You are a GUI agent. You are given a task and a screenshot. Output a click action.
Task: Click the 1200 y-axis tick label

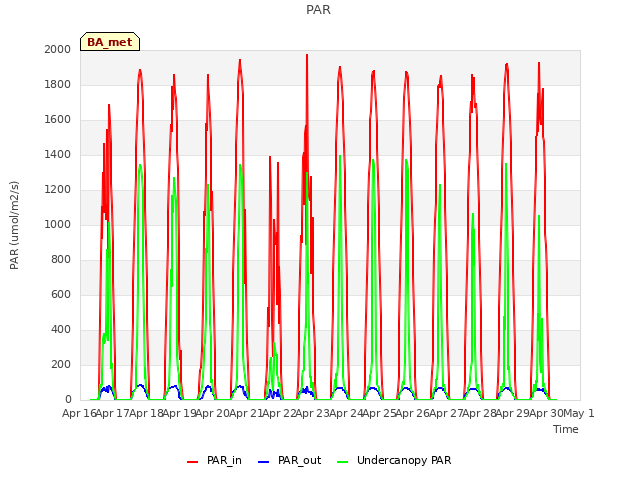click(x=58, y=189)
